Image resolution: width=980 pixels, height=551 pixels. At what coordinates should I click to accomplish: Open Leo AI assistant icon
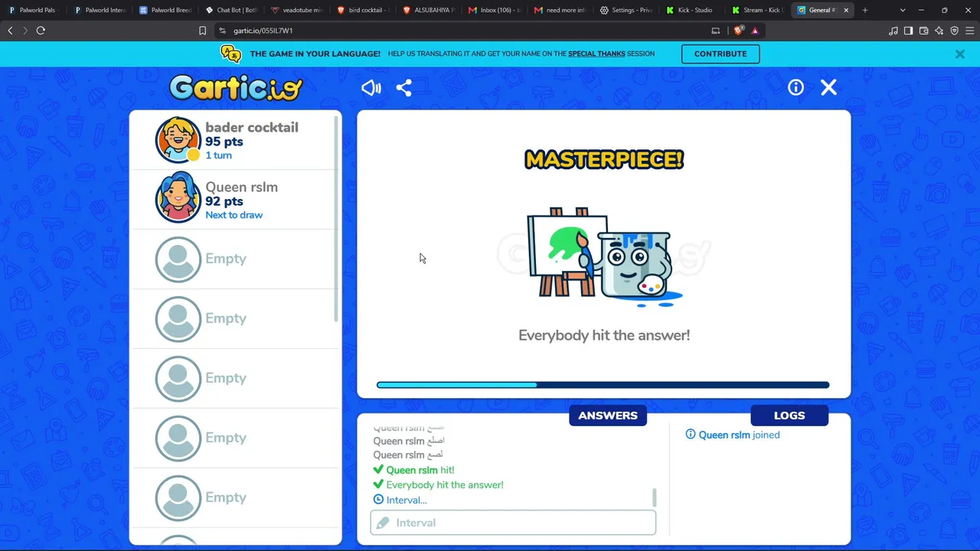[939, 31]
